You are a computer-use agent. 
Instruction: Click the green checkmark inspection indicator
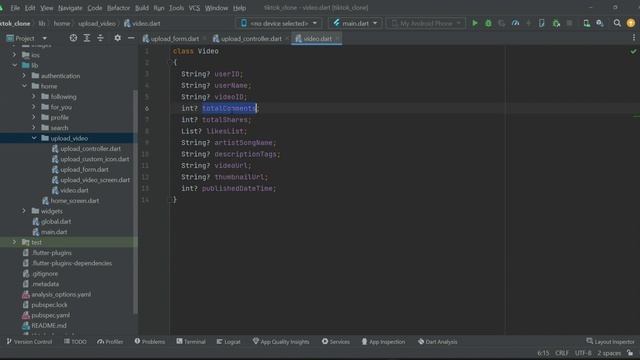point(633,51)
